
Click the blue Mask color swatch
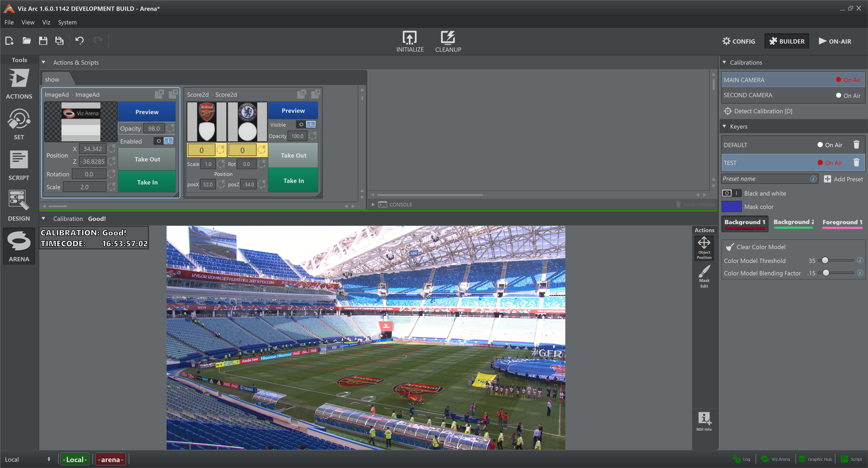click(731, 206)
